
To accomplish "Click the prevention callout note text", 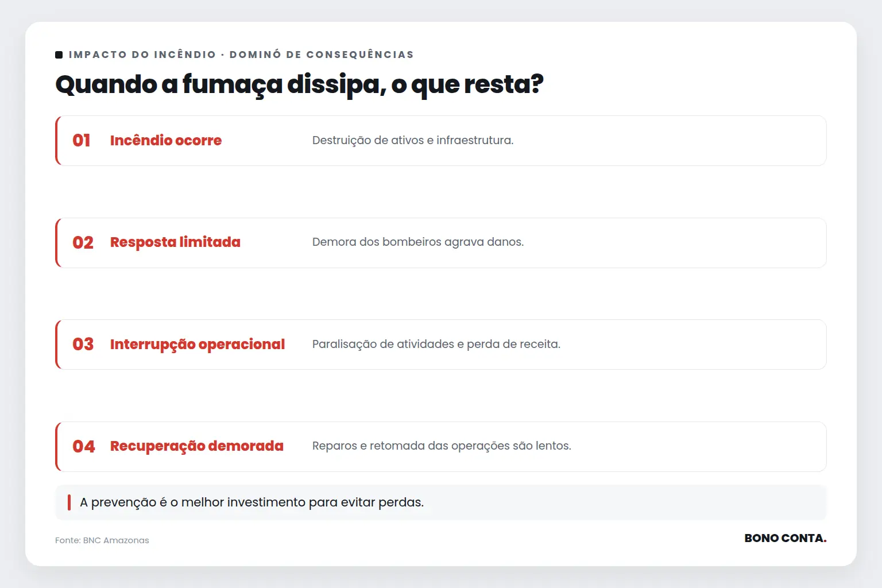I will [x=252, y=502].
